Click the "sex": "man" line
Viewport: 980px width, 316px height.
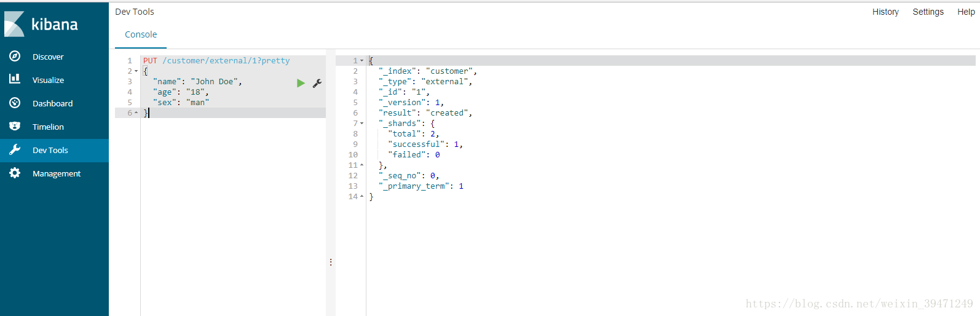(181, 103)
